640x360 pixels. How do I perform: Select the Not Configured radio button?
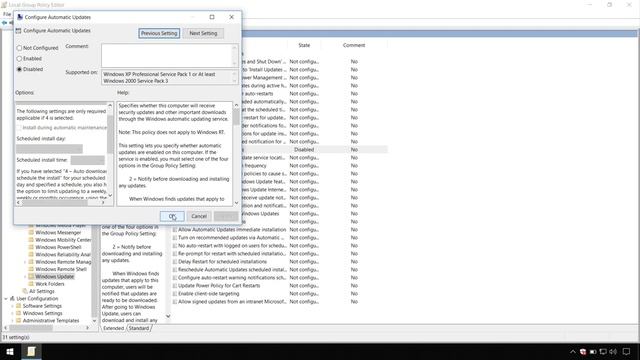pos(19,48)
